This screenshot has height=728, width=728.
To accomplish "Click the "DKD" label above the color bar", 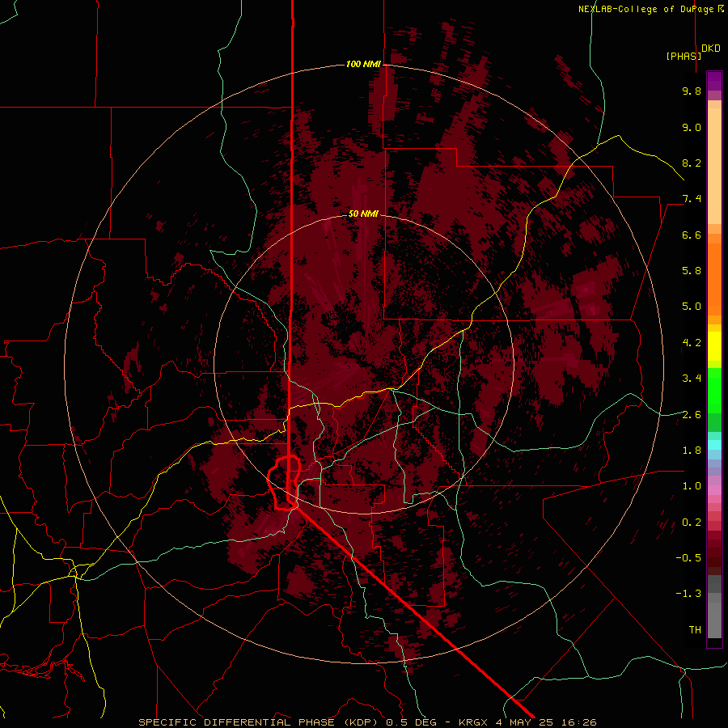I will pyautogui.click(x=711, y=49).
